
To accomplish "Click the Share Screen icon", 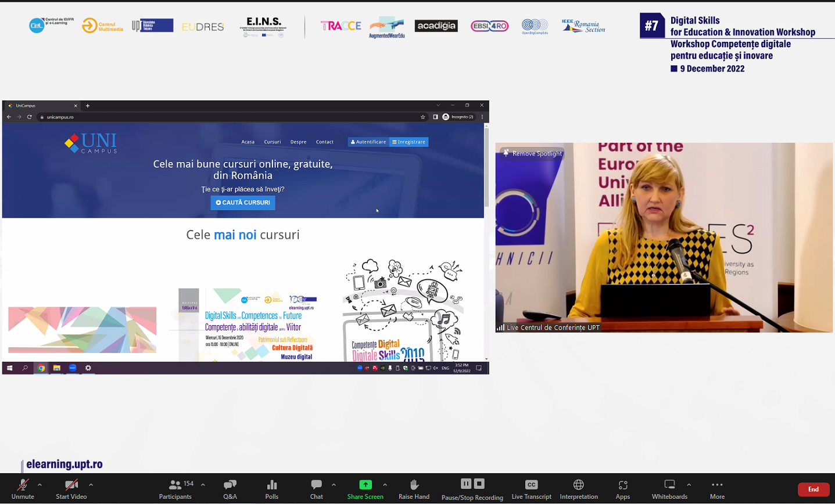I will coord(365,485).
